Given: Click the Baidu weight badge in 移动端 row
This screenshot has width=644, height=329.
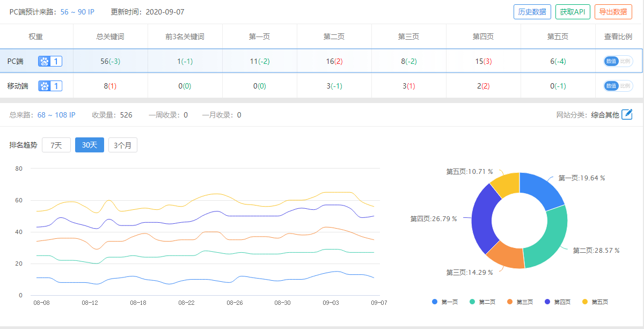Looking at the screenshot, I should [50, 86].
